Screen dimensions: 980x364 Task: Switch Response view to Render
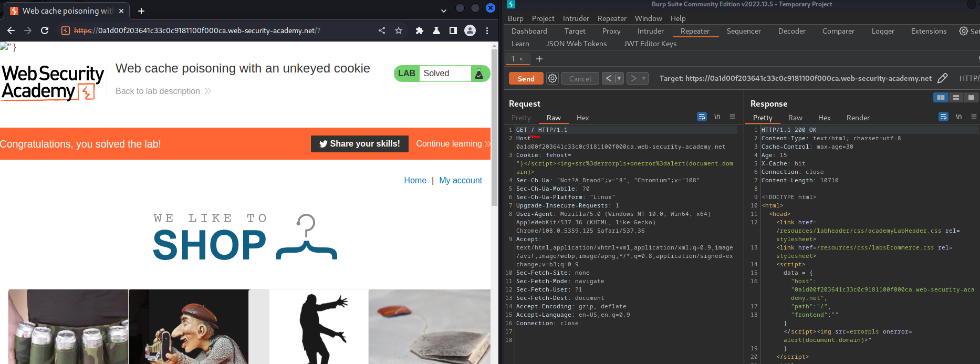click(x=858, y=118)
